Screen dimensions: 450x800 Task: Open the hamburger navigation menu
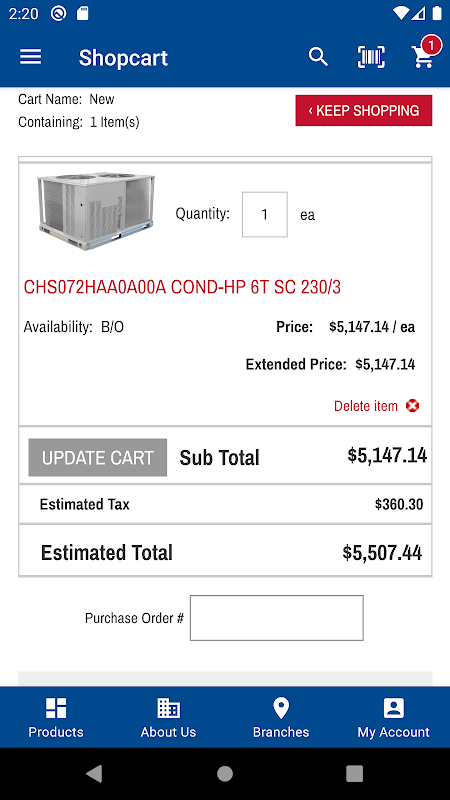click(x=31, y=57)
